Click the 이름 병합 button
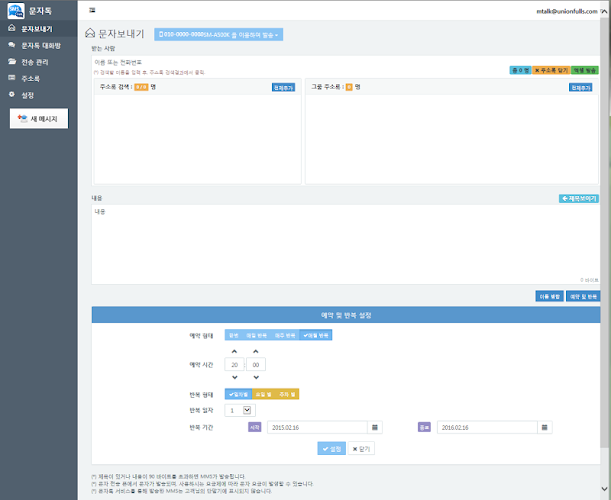The height and width of the screenshot is (500, 611). click(549, 296)
